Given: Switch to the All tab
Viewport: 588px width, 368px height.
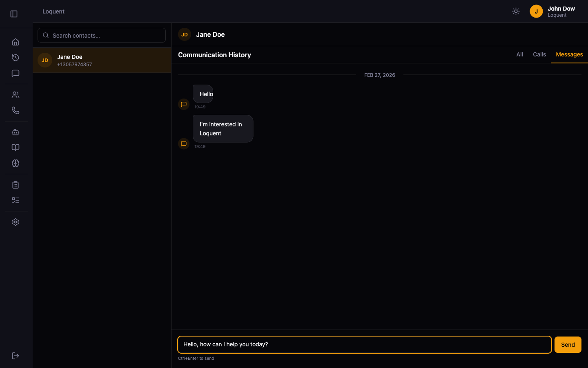Looking at the screenshot, I should tap(519, 54).
